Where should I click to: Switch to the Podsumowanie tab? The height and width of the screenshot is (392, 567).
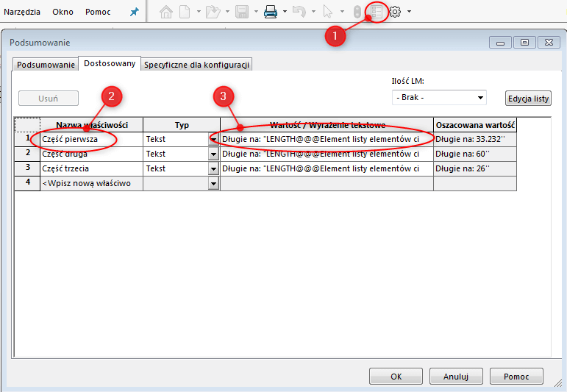click(x=46, y=65)
